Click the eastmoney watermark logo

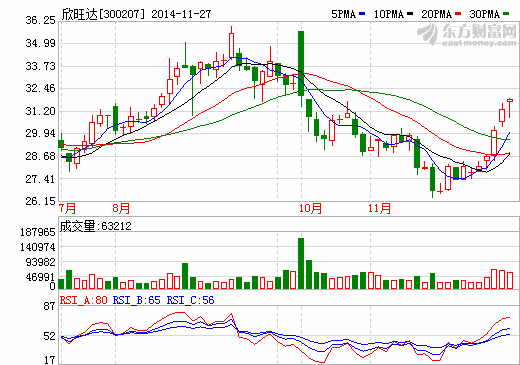click(x=467, y=34)
